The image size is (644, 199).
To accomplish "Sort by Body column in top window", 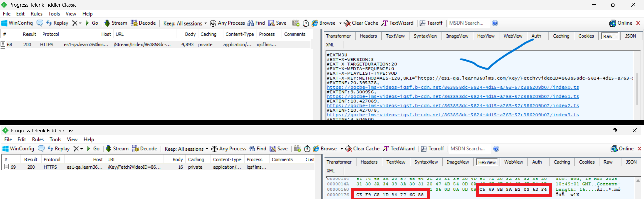I will coord(190,34).
